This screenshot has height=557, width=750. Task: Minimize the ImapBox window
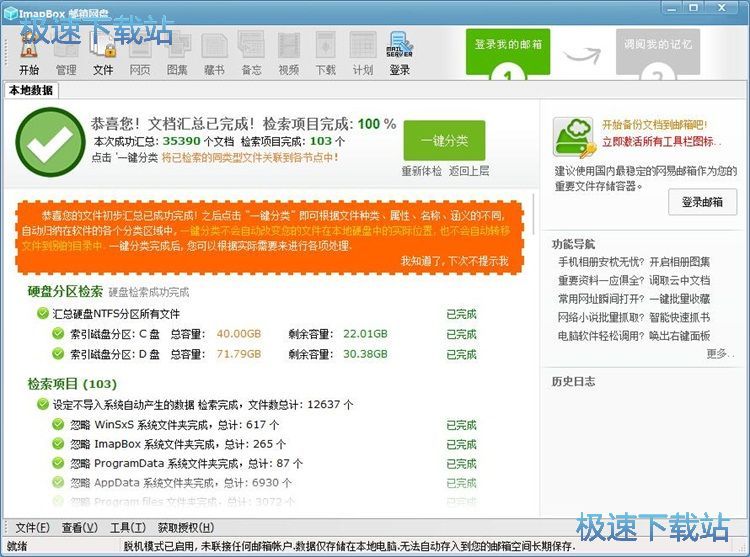click(x=673, y=8)
